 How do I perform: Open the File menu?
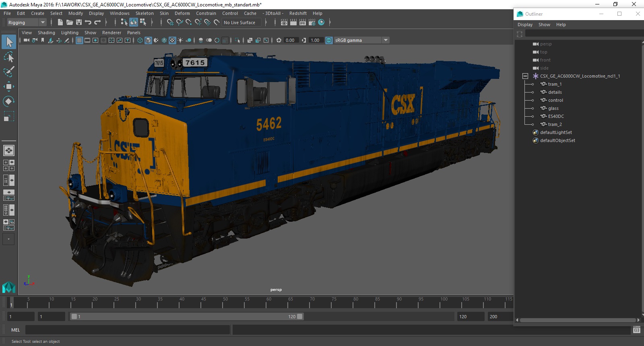coord(7,13)
